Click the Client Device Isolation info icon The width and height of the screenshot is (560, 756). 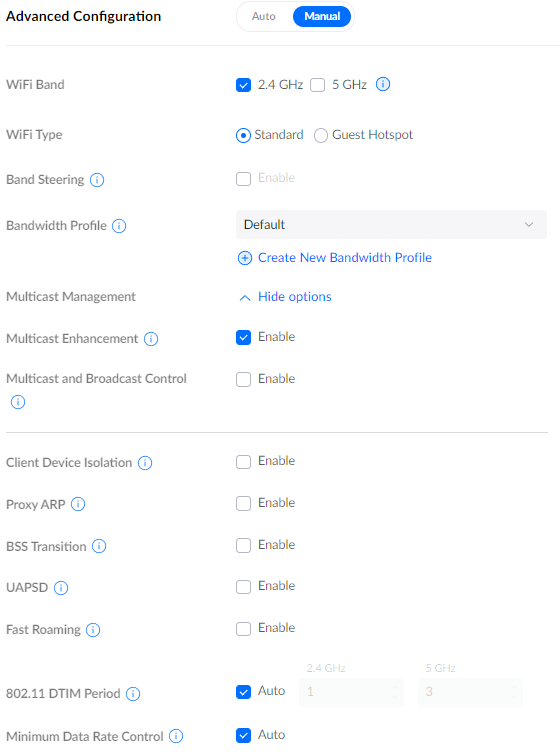[145, 463]
